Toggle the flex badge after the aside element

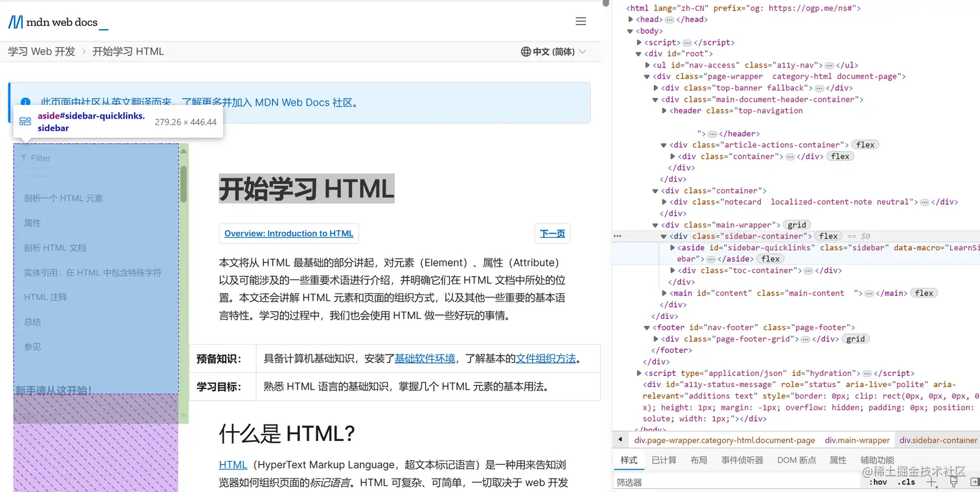771,259
